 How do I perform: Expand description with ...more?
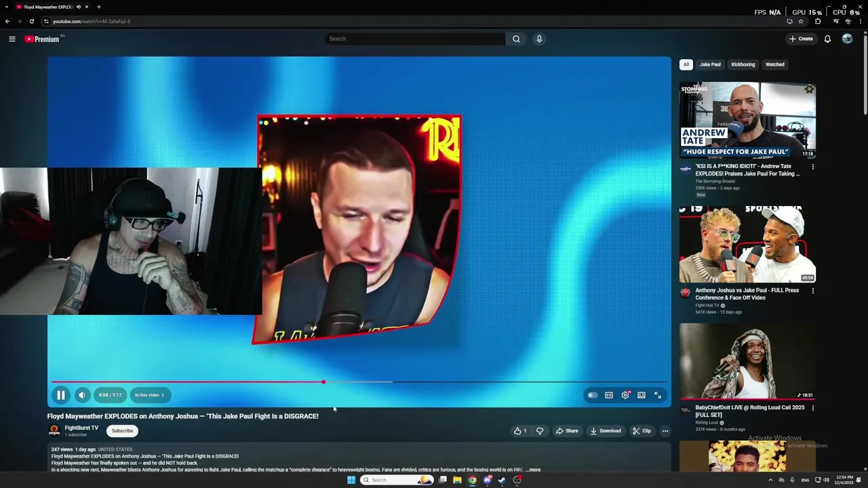click(x=533, y=470)
